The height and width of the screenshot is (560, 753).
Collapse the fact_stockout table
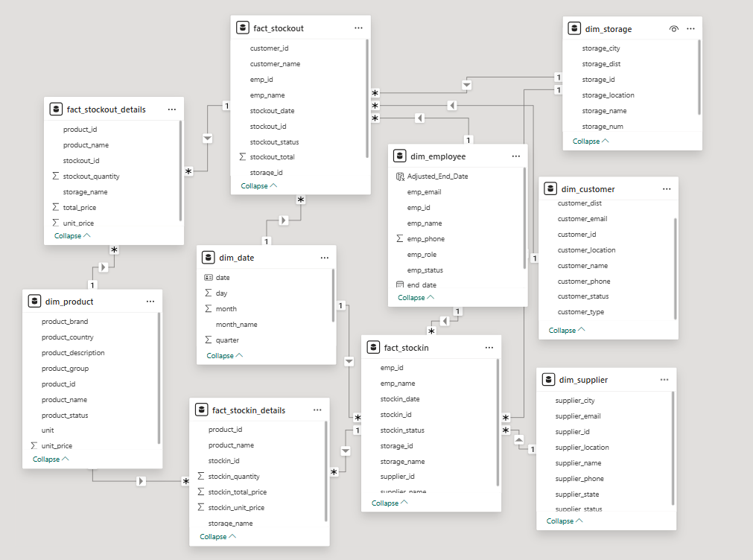point(259,186)
